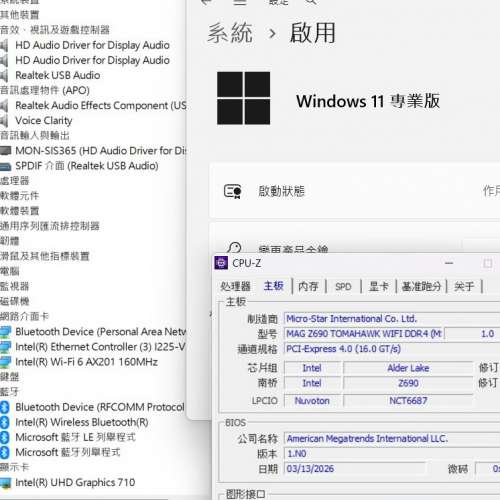Expand the 軟體裝置 category
Viewport: 500px width, 500px height.
(19, 211)
